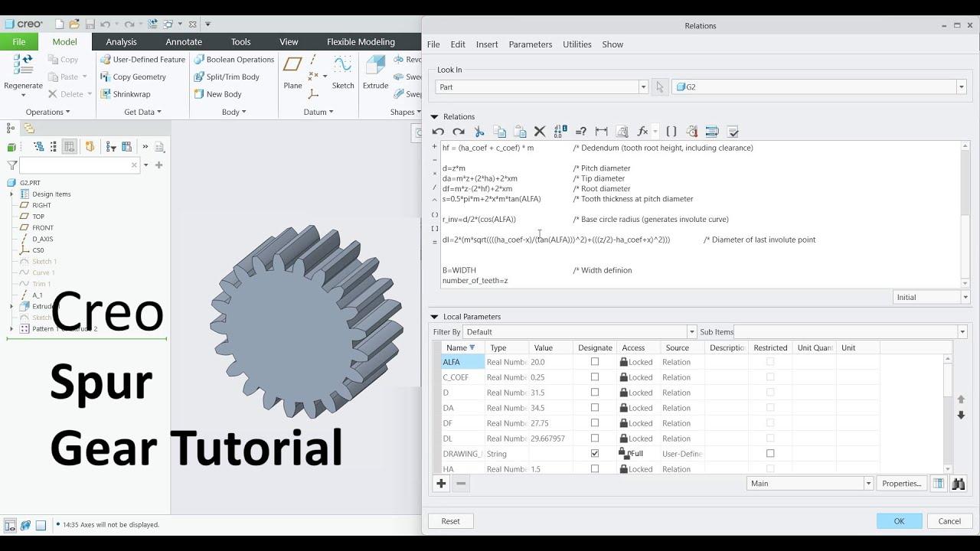Click the model tree filter funnel icon
Viewport: 980px width, 551px height.
pyautogui.click(x=11, y=165)
